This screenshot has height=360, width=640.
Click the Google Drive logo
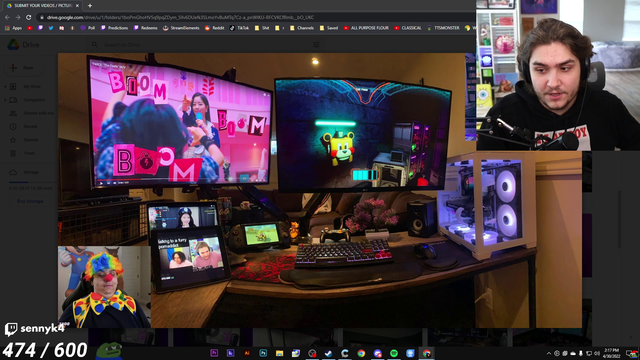(13, 44)
